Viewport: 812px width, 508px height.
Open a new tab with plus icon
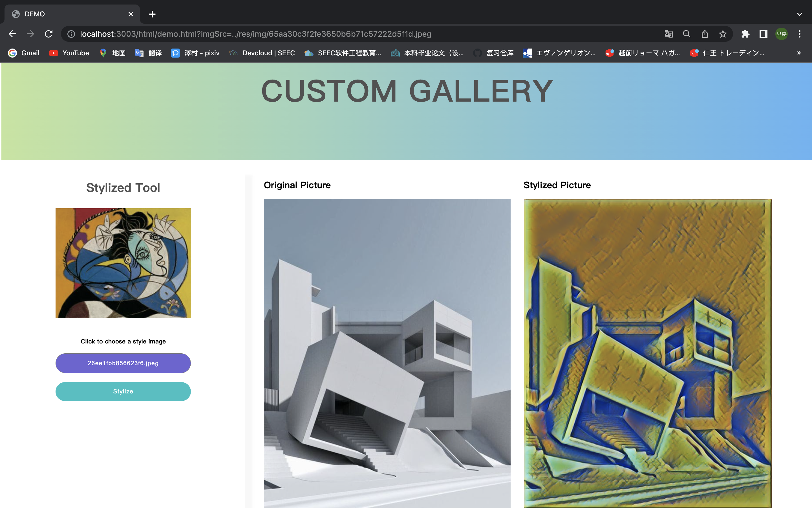152,14
